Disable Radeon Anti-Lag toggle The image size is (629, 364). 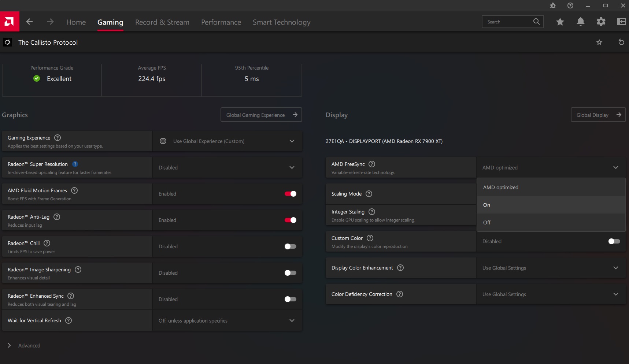click(291, 220)
